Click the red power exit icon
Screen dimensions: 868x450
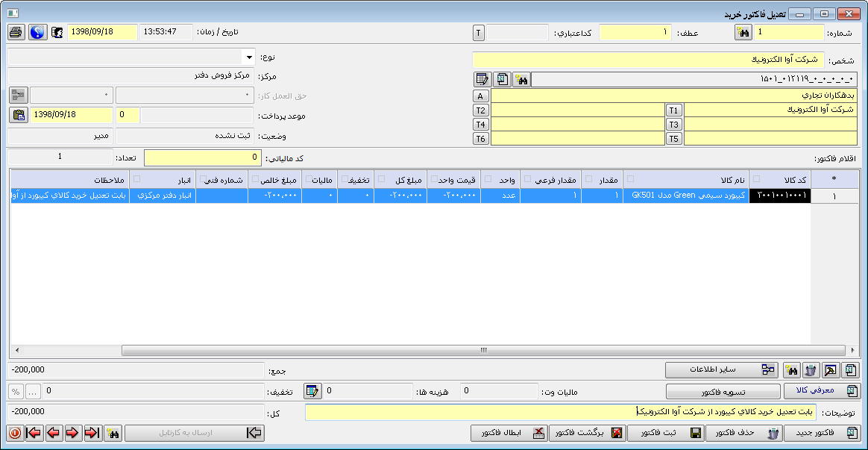pyautogui.click(x=14, y=433)
